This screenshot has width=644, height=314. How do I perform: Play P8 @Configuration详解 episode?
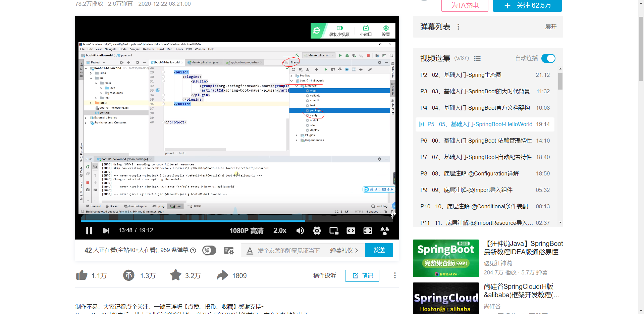485,173
